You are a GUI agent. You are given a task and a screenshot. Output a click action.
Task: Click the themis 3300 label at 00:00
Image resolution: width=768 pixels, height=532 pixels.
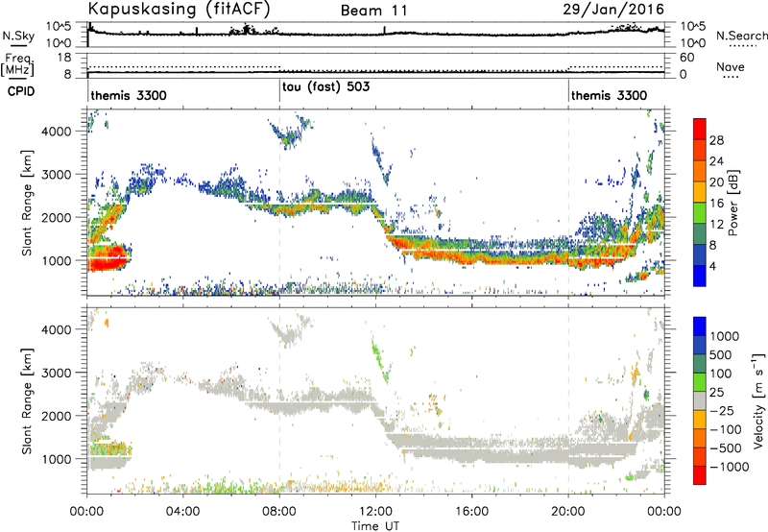point(129,95)
